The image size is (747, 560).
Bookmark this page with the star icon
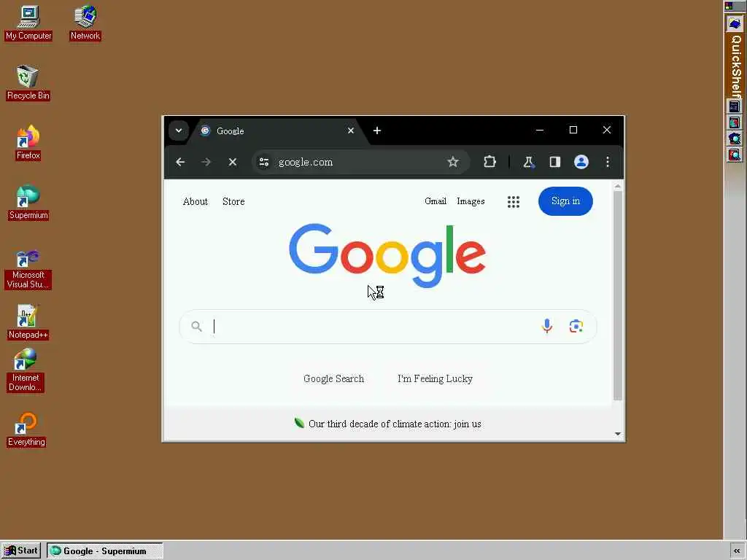[x=453, y=162]
